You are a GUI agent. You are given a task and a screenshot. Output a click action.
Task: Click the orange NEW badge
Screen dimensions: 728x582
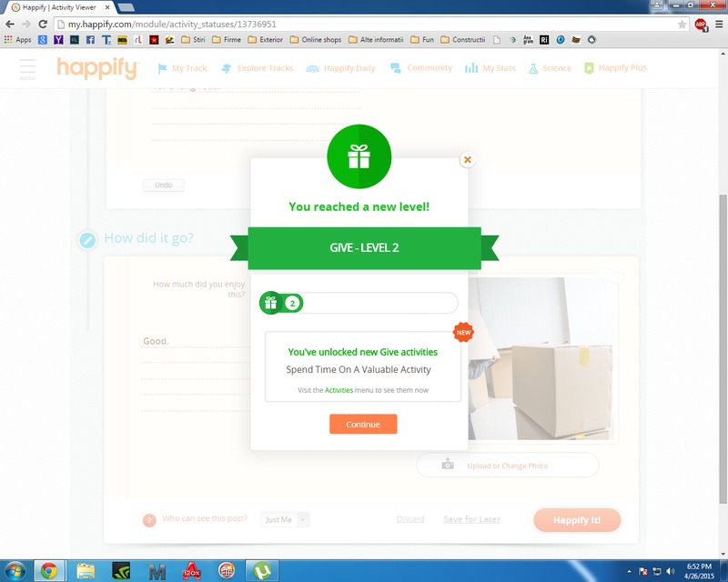(463, 332)
